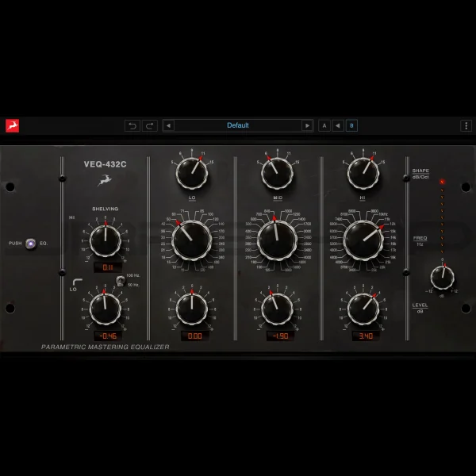Click the HI shelving gain knob
This screenshot has width=476, height=476.
point(106,241)
